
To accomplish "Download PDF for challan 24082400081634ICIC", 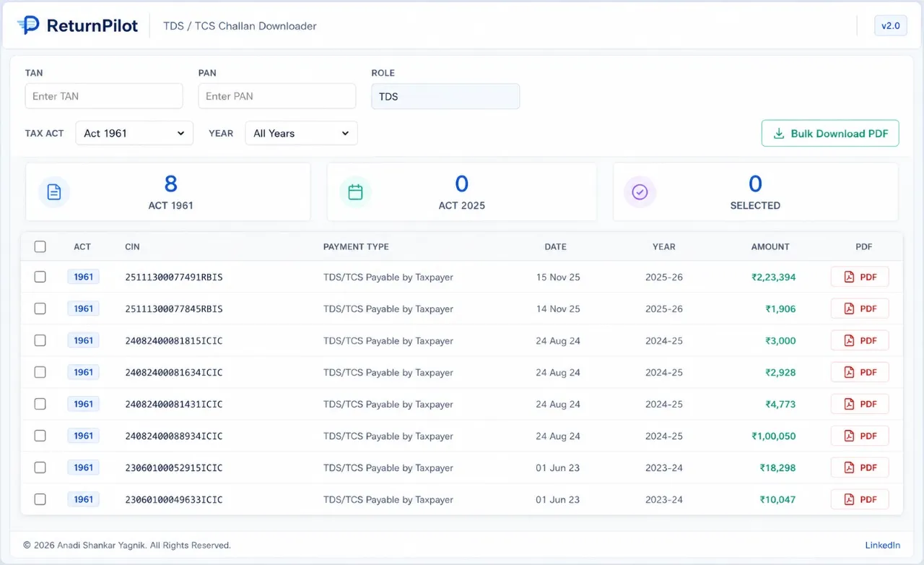I will click(x=860, y=372).
